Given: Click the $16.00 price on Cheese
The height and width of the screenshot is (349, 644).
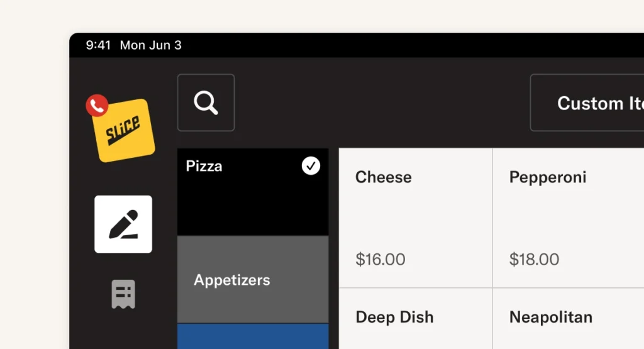Looking at the screenshot, I should (380, 259).
